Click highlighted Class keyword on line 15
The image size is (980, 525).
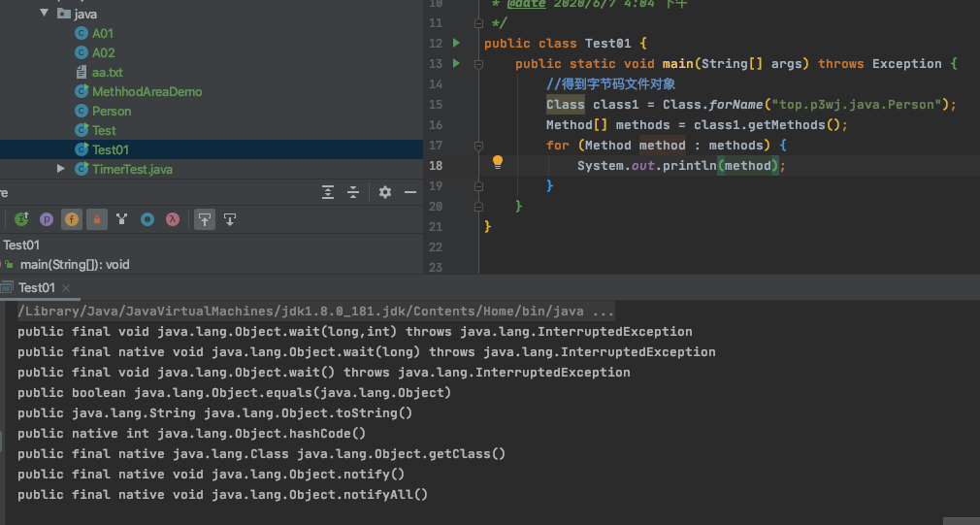[x=566, y=105]
